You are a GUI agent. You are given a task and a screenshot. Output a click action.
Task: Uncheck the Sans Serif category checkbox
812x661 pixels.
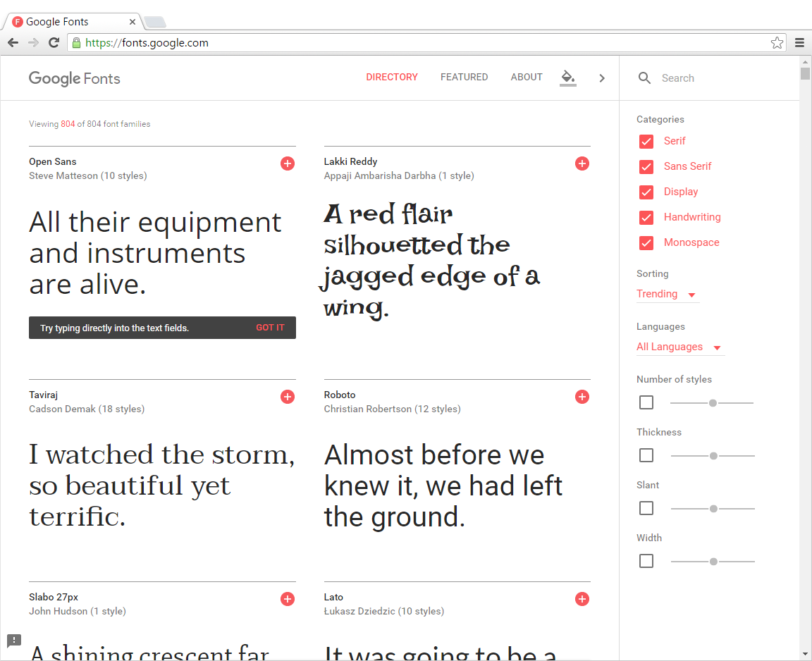pos(646,167)
